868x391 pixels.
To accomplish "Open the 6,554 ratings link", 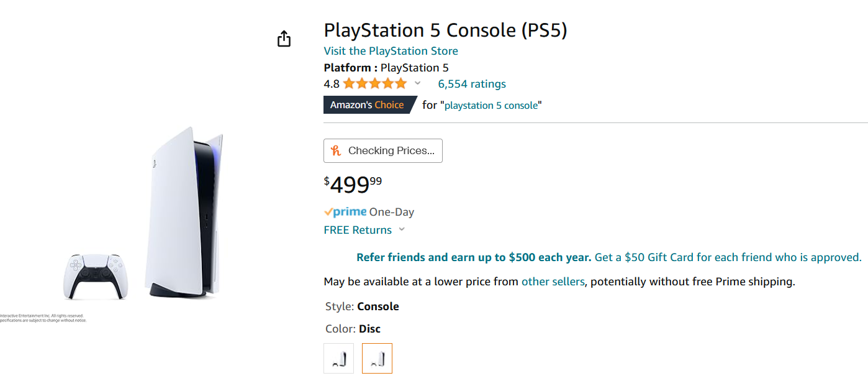I will click(x=472, y=84).
